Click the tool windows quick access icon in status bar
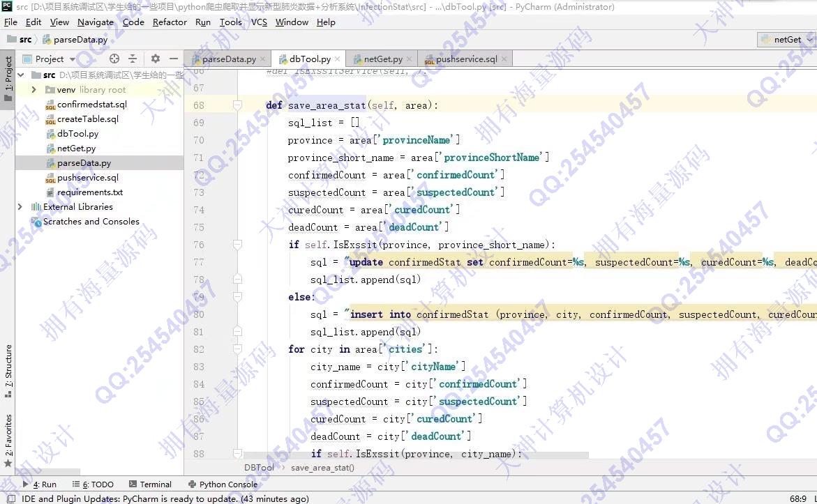Viewport: 817px width, 504px height. (10, 498)
